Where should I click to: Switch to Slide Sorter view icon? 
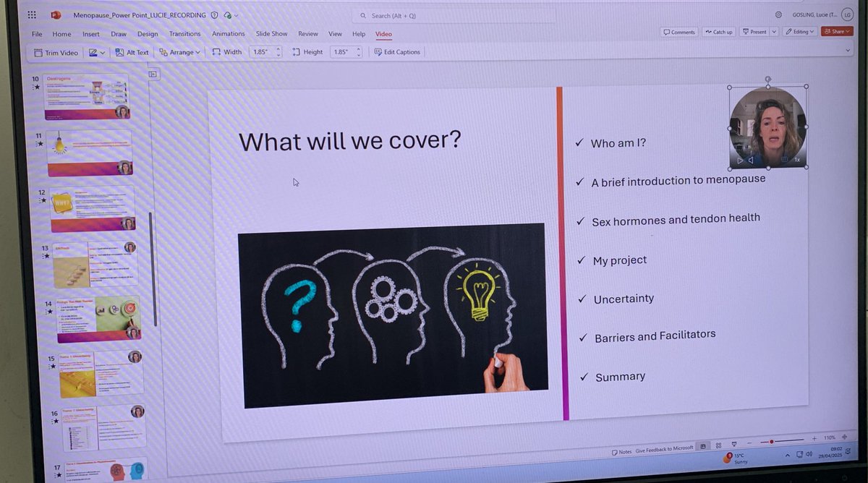coord(718,445)
